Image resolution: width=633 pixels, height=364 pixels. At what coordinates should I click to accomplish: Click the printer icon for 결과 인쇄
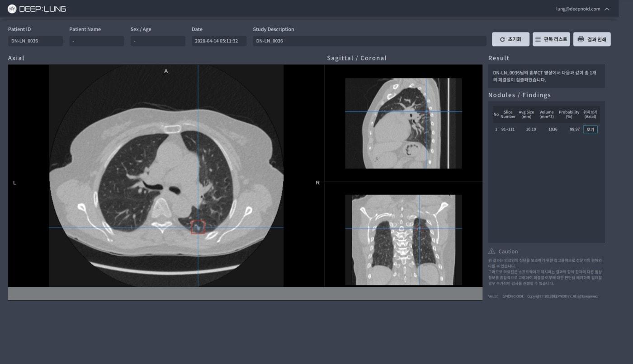click(581, 39)
